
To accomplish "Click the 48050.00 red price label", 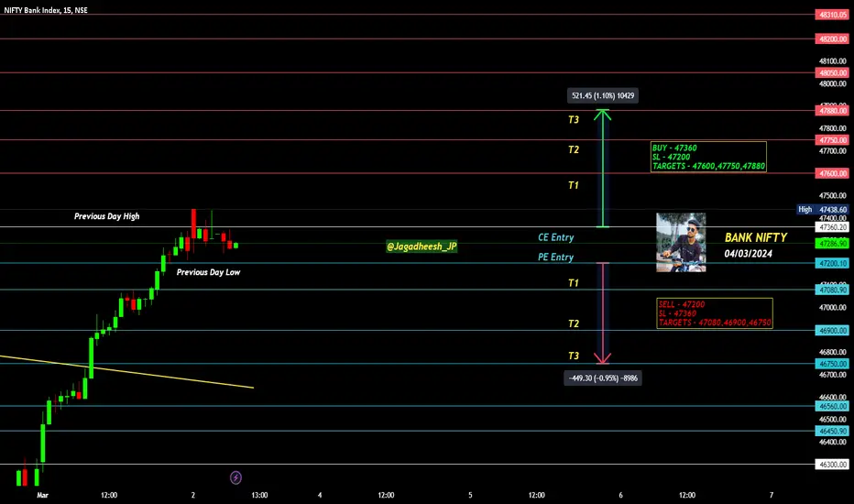I will tap(832, 72).
